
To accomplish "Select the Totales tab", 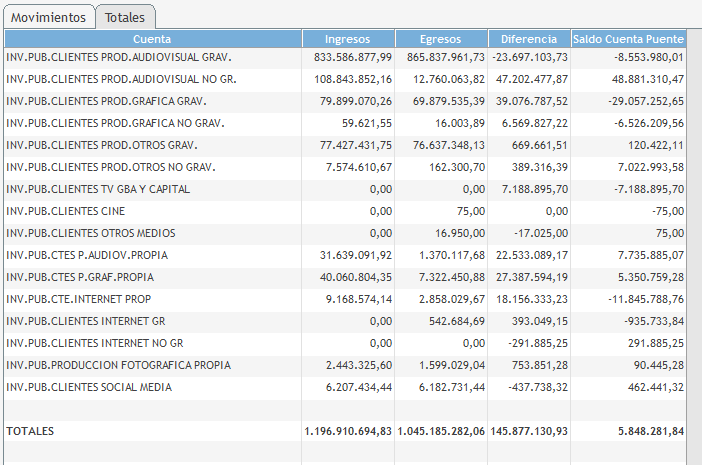I will pos(125,18).
